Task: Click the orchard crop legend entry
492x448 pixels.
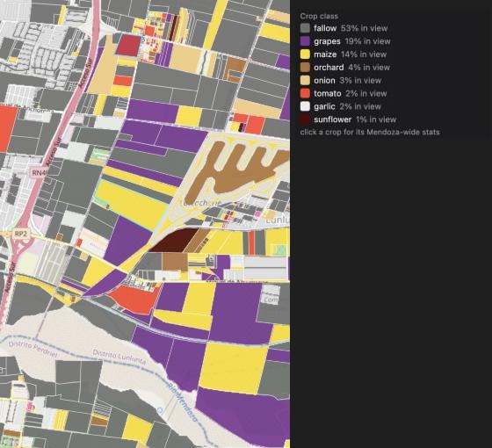Action: [x=344, y=67]
